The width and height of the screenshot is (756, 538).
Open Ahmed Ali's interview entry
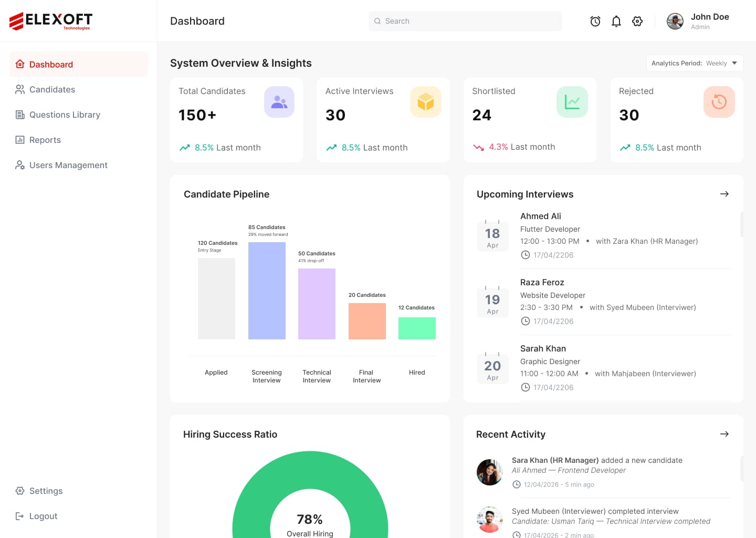pyautogui.click(x=604, y=235)
